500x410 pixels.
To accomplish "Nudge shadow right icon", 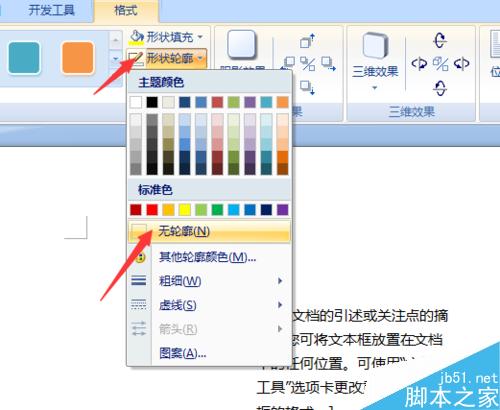I will coord(328,64).
